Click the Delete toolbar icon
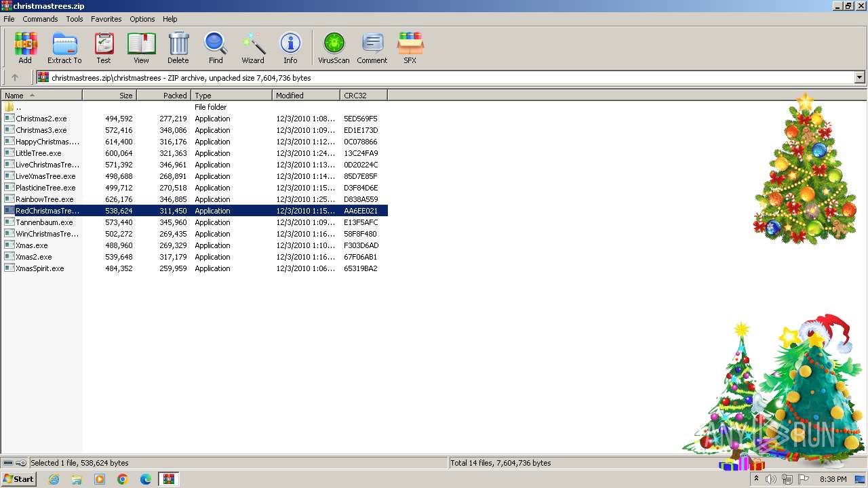The image size is (868, 488). [178, 47]
